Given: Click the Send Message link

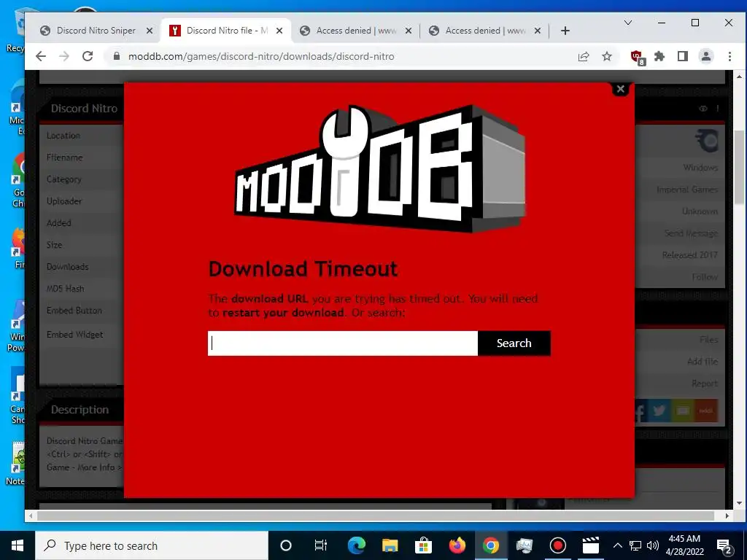Looking at the screenshot, I should pos(691,233).
